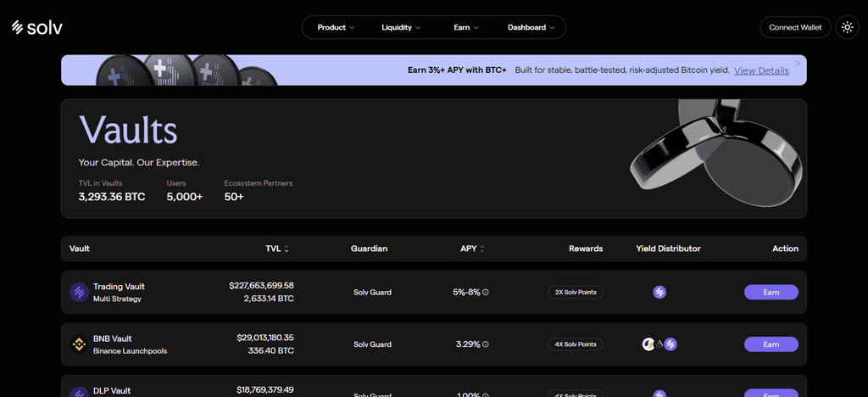Click the $18,769,379.49 TVL value
Screen dimensions: 868x397
[264, 390]
